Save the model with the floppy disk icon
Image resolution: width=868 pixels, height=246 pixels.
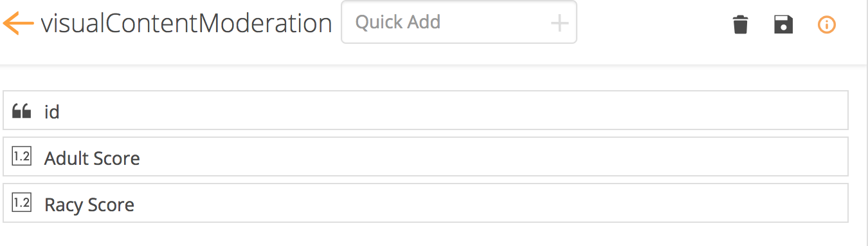point(783,25)
